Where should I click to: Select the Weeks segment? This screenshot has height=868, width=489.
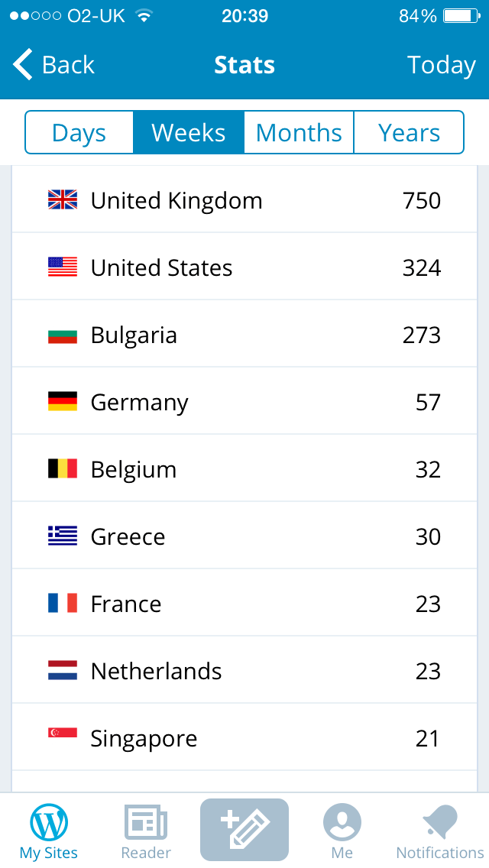coord(189,133)
